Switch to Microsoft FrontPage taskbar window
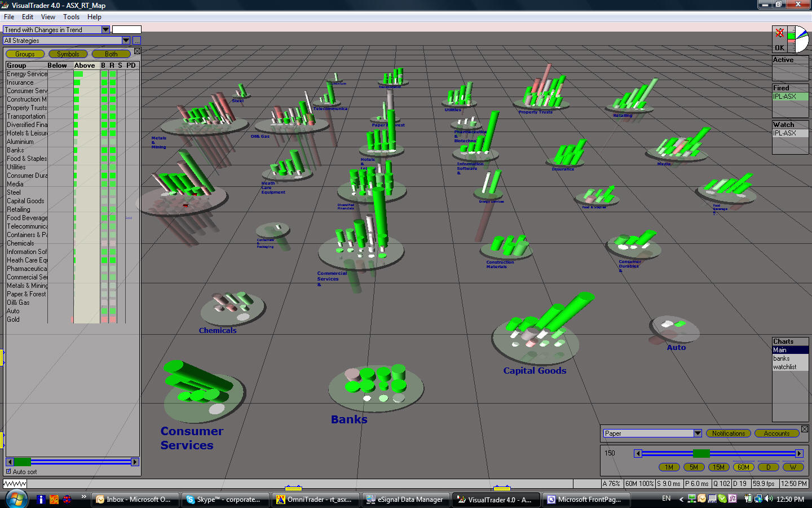Image resolution: width=812 pixels, height=508 pixels. tap(586, 500)
